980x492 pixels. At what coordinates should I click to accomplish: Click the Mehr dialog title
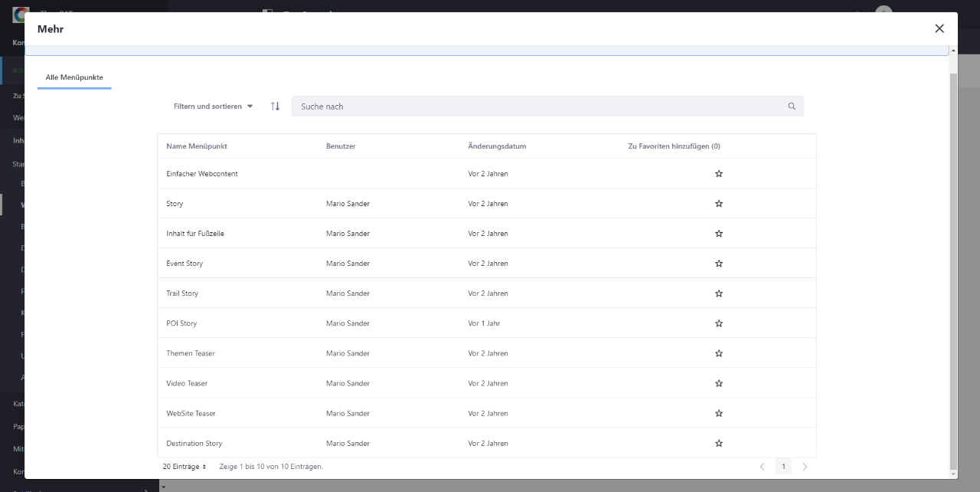coord(51,29)
